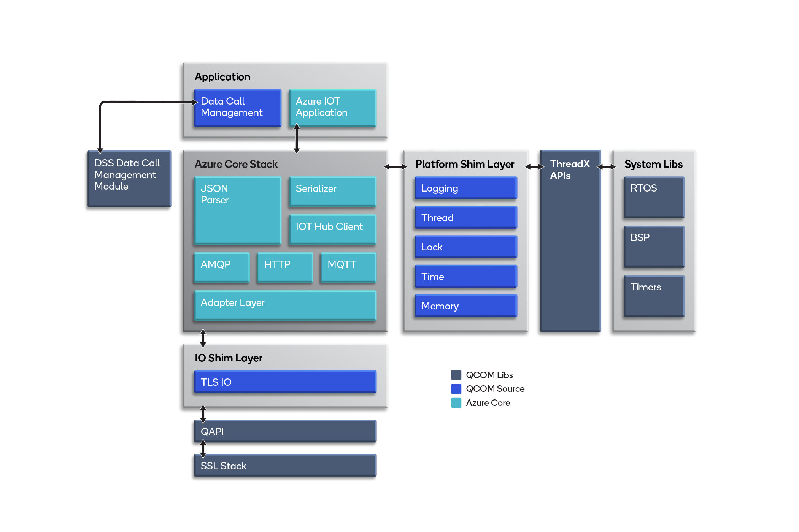Click the QCOM Libs legend swatch
799x532 pixels.
point(456,375)
